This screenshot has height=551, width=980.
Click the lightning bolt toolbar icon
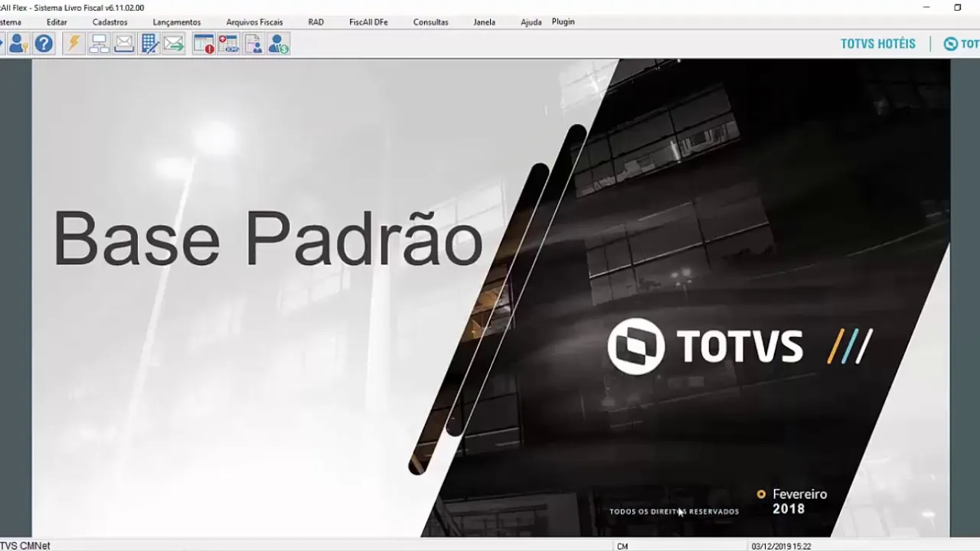coord(73,44)
